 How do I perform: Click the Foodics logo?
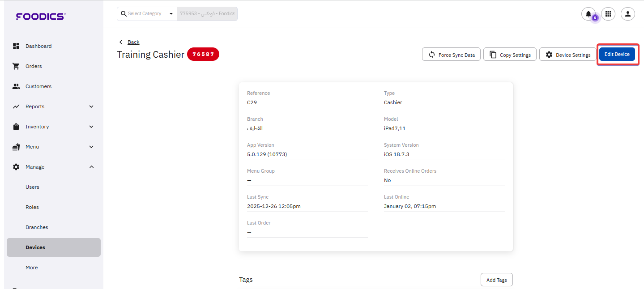pyautogui.click(x=41, y=17)
